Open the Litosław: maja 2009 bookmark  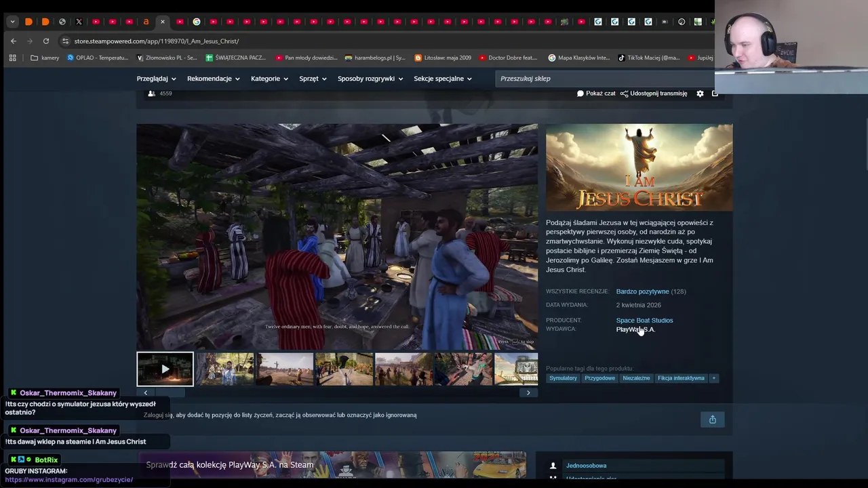coord(443,58)
